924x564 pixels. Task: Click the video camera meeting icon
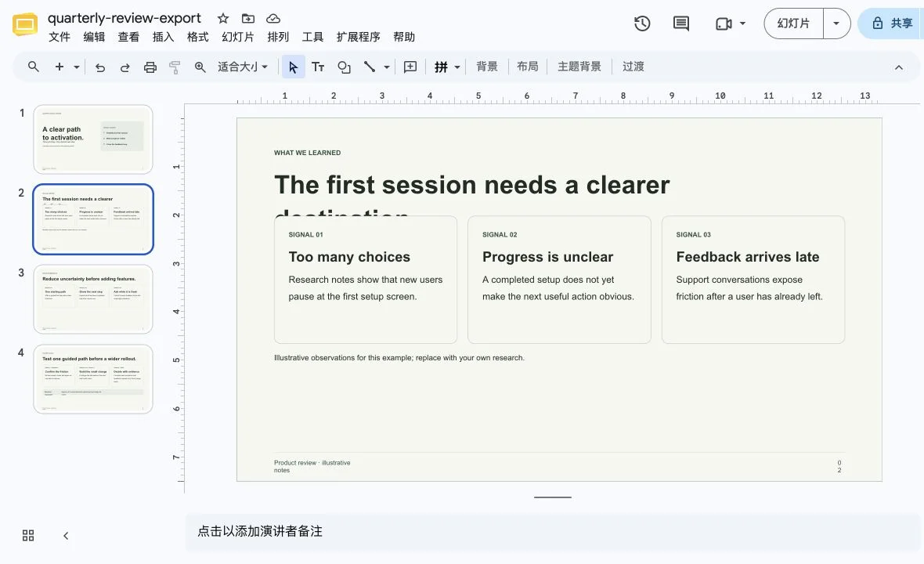tap(724, 23)
